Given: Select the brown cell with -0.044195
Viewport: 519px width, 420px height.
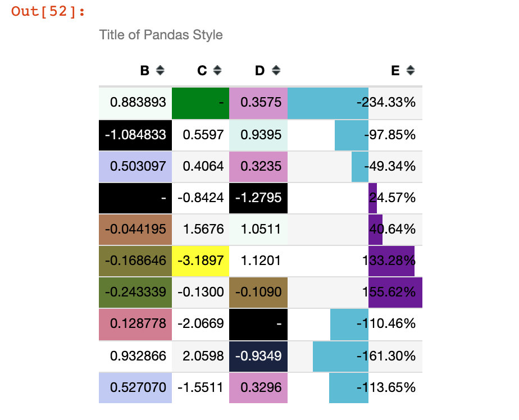Looking at the screenshot, I should [x=135, y=229].
